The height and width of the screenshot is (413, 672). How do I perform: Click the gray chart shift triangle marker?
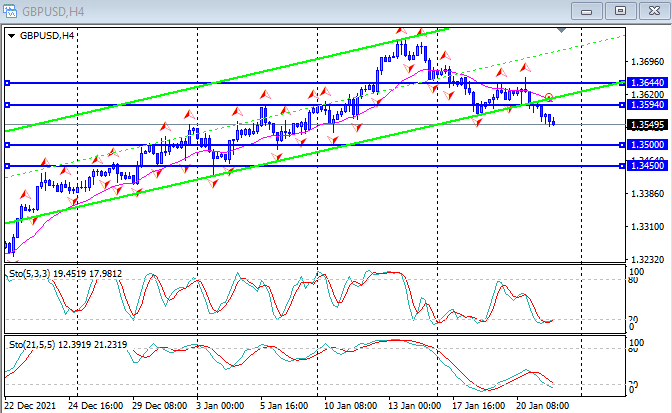click(561, 30)
